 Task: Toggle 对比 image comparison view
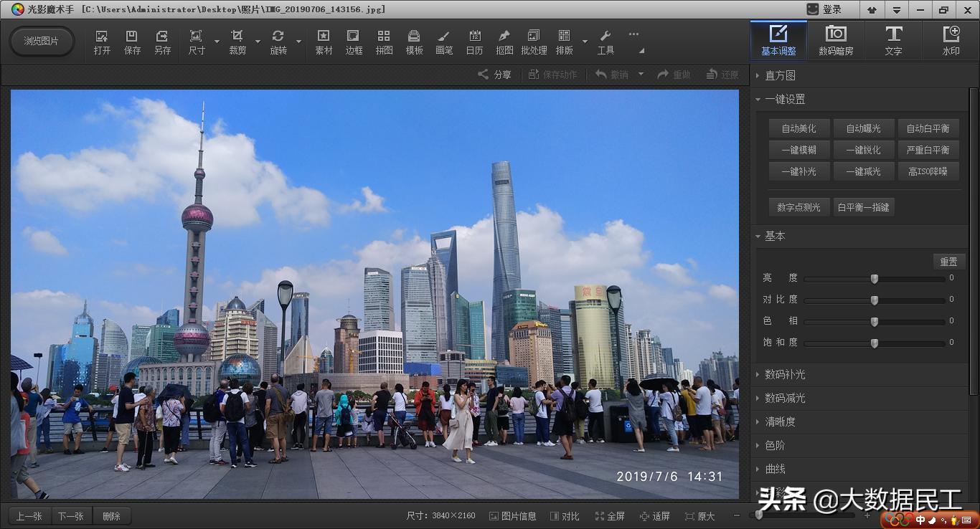coord(564,515)
